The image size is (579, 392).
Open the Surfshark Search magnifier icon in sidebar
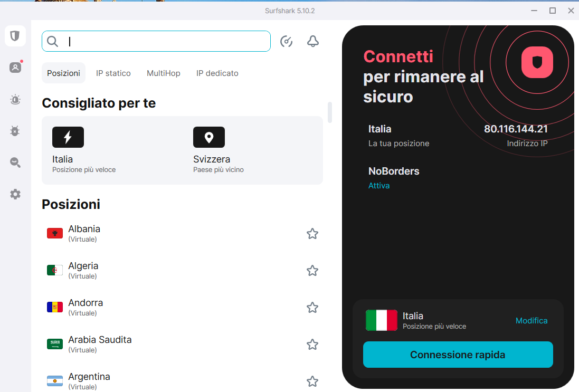(15, 162)
